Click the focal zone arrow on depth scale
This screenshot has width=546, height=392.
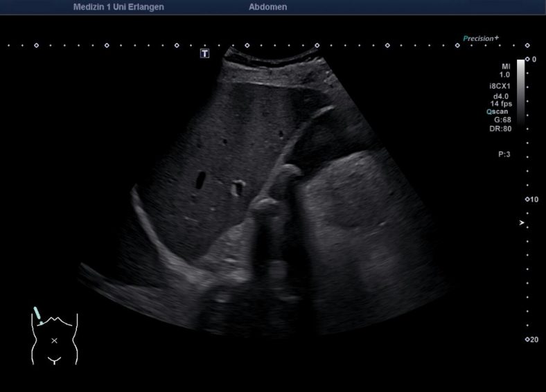click(x=522, y=223)
